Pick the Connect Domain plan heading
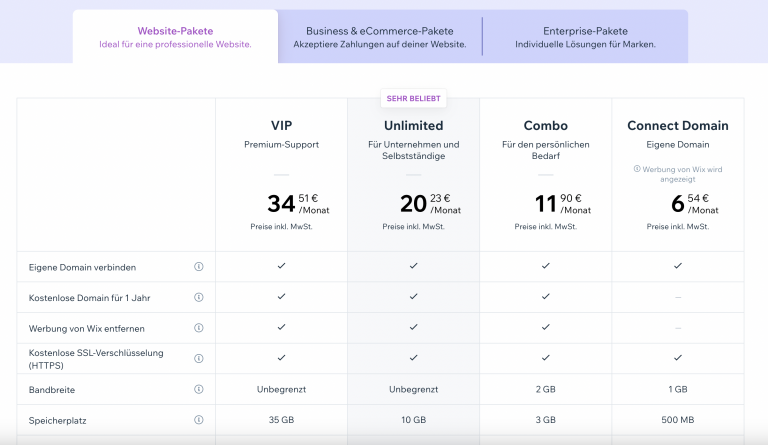768x445 pixels. coord(677,126)
